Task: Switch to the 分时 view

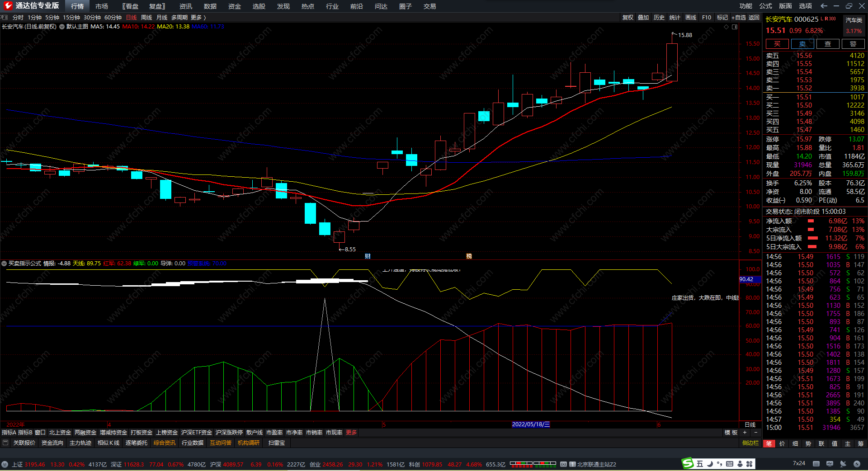Action: coord(18,18)
